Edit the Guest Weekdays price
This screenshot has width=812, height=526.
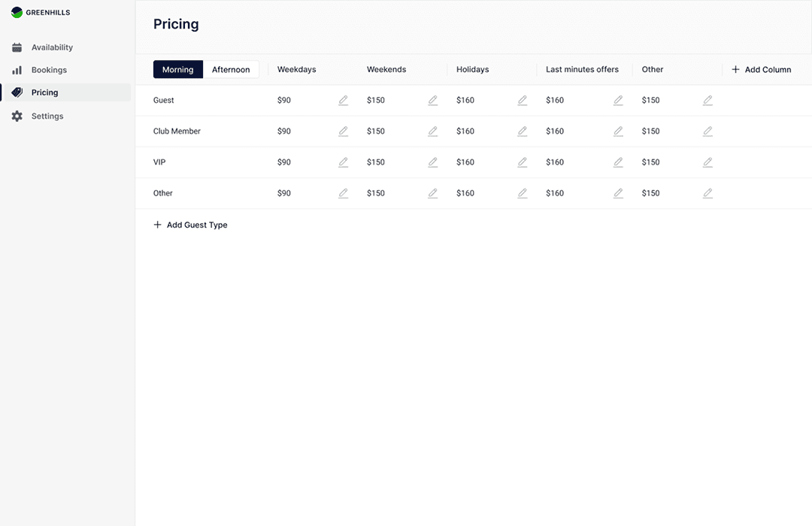[343, 100]
